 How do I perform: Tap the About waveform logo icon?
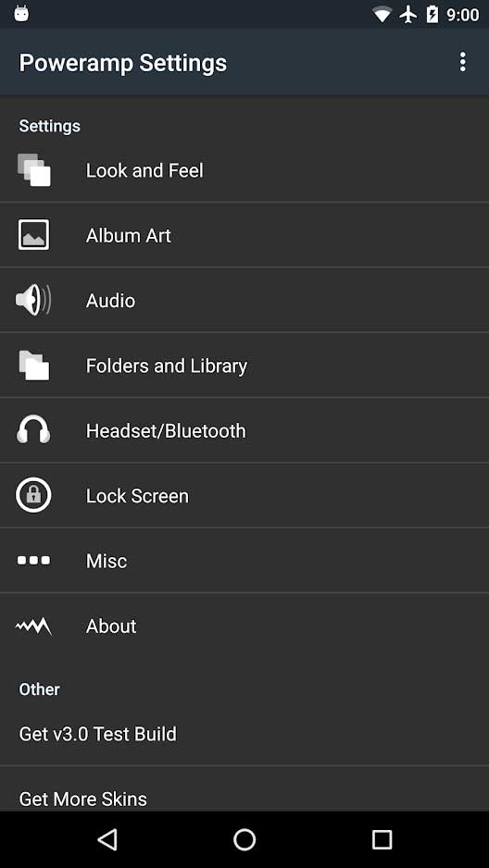coord(33,626)
